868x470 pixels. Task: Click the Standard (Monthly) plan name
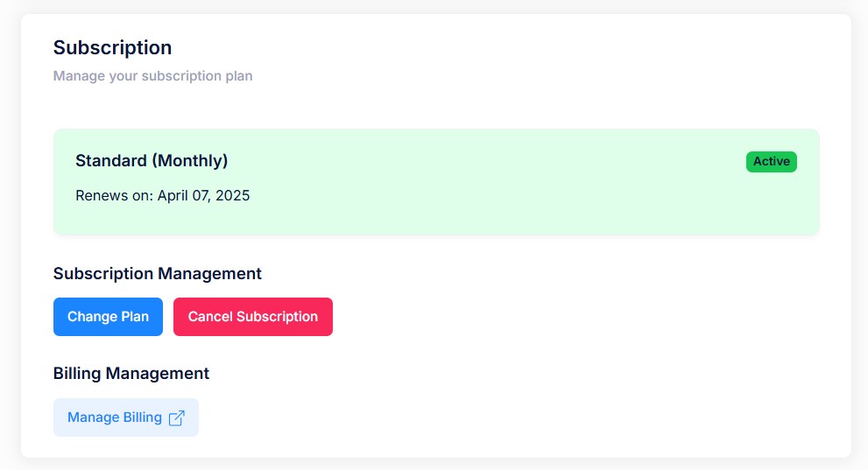152,160
